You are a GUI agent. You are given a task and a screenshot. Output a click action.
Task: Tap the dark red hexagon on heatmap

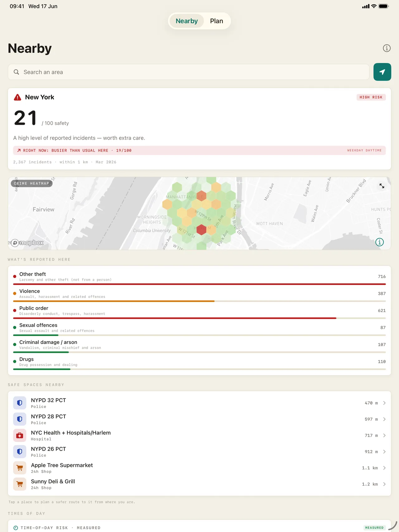coord(202,230)
